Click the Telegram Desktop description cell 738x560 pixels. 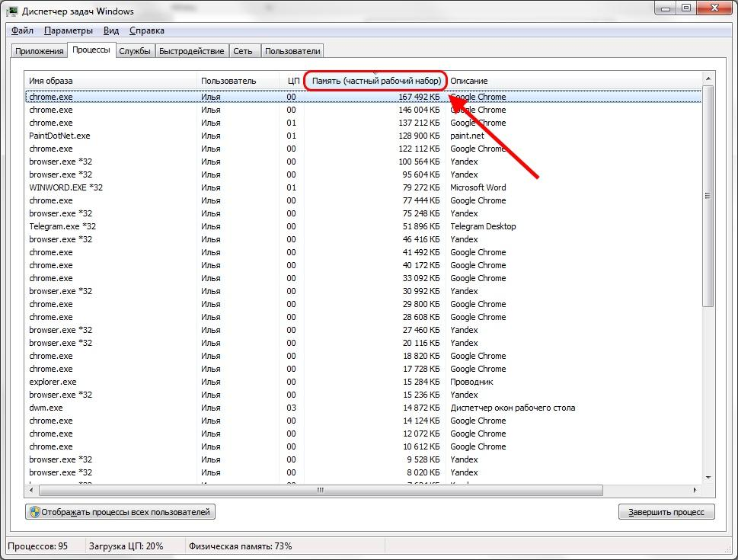pos(483,226)
